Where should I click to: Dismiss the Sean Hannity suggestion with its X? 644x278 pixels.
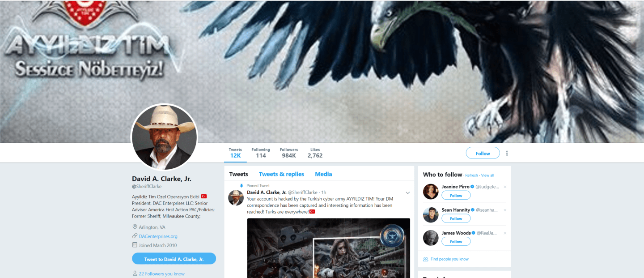(x=505, y=210)
